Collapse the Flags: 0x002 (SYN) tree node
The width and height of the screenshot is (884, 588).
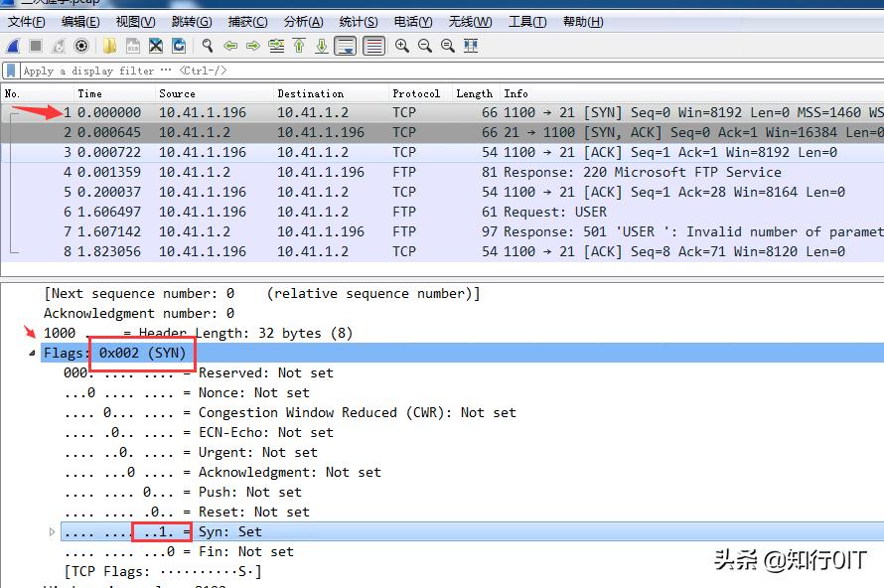point(31,353)
